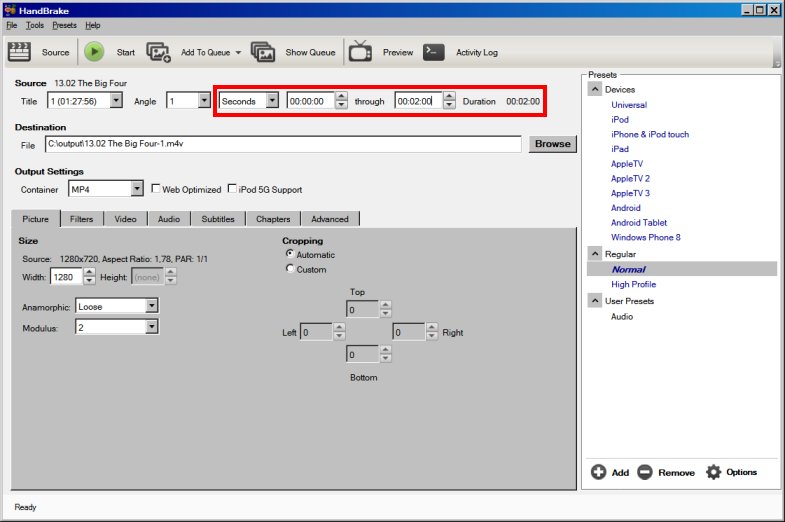Open the Seconds range mode dropdown

point(272,101)
